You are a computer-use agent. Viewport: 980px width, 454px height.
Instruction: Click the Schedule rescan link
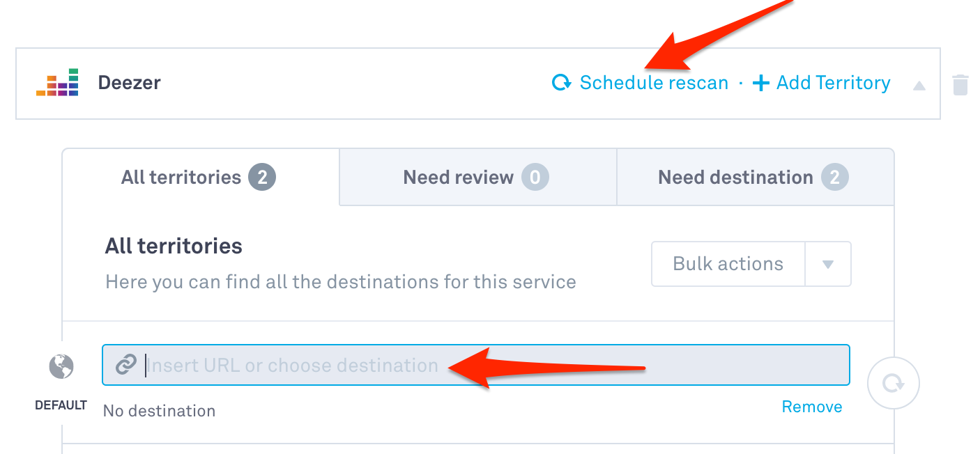(x=653, y=83)
